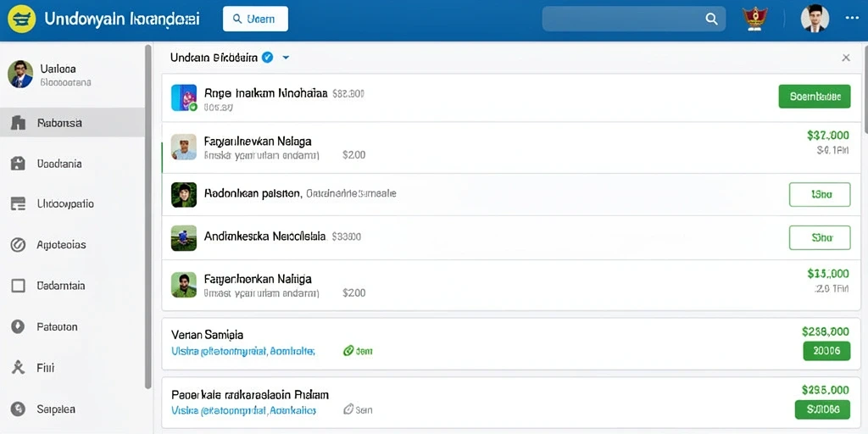This screenshot has width=868, height=434.
Task: Click the sidebar vertical scrollbar
Action: click(147, 216)
